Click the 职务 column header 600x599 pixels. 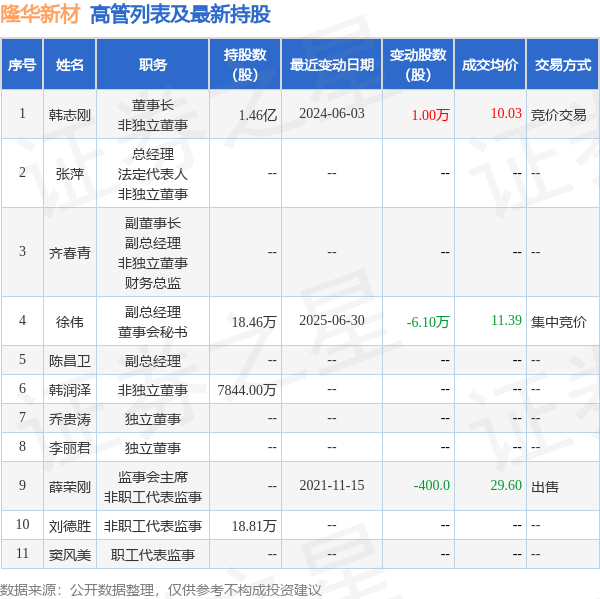[153, 64]
